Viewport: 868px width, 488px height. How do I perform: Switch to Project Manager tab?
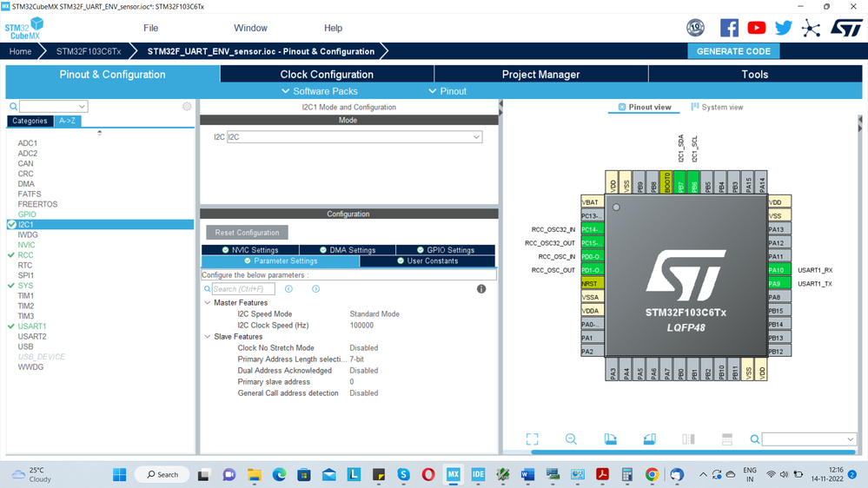[x=540, y=74]
